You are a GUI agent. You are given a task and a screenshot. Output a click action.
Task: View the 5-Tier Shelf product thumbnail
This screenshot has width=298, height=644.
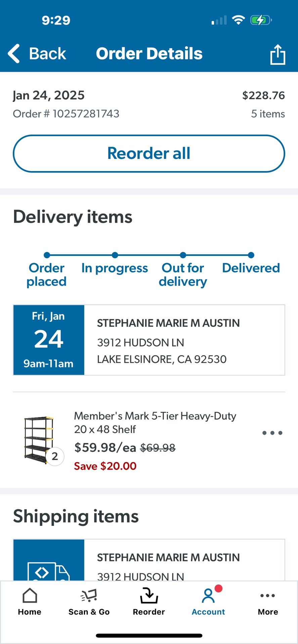click(x=40, y=440)
